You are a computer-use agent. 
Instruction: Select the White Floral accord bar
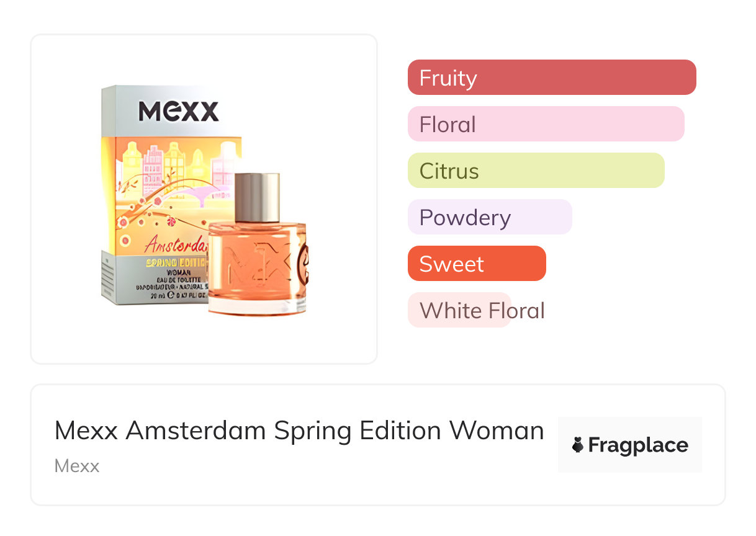coord(459,310)
